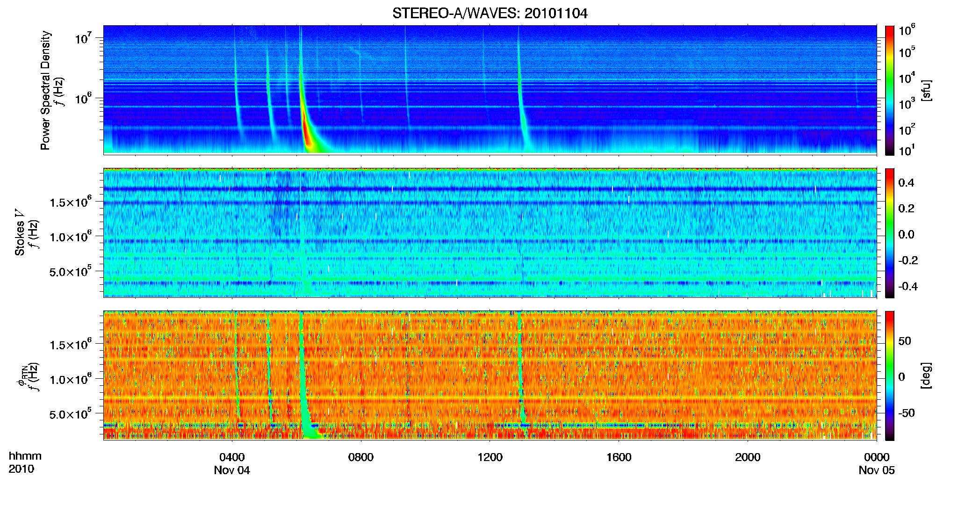
Task: Click the 1.0×10^6 tick in the φRTN panel
Action: click(x=71, y=379)
